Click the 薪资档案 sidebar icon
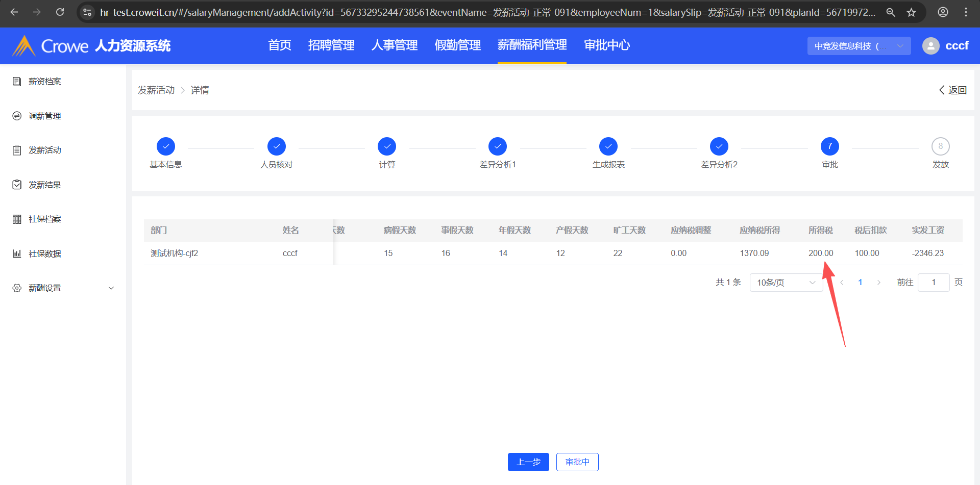Viewport: 980px width, 485px height. (x=17, y=82)
